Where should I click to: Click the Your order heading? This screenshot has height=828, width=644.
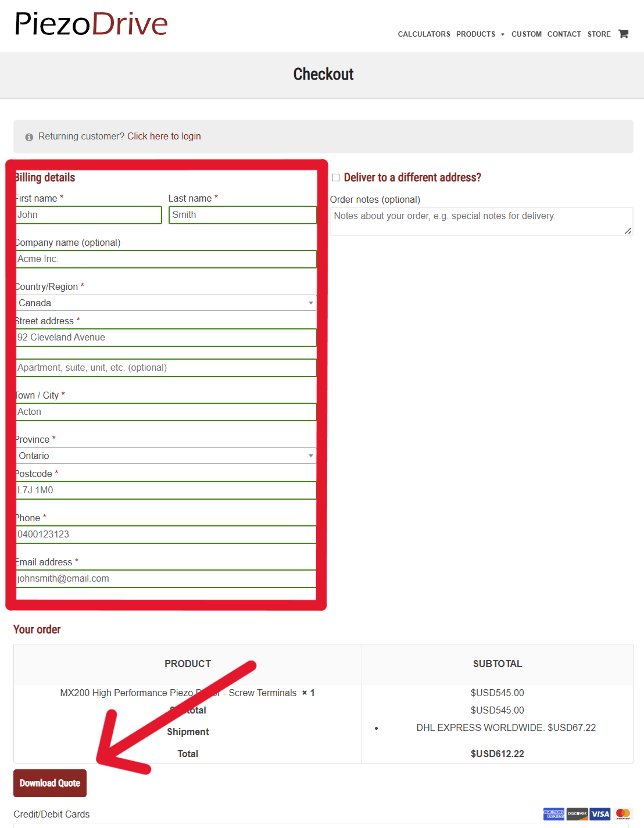pyautogui.click(x=37, y=629)
